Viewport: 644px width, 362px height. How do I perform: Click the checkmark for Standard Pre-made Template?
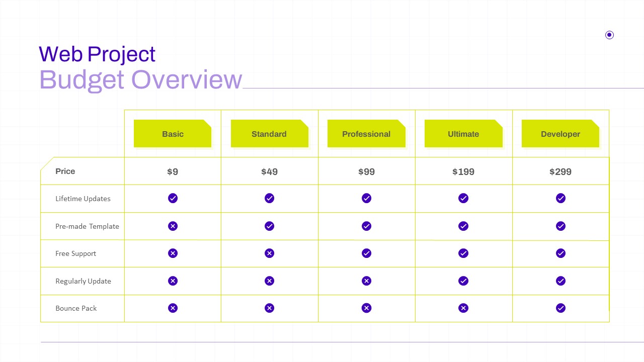[x=269, y=226]
